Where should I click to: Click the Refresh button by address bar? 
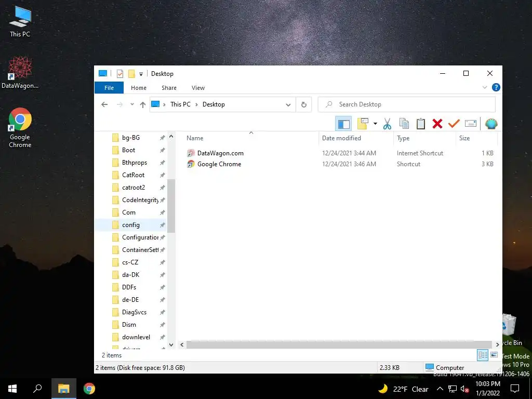(x=303, y=105)
